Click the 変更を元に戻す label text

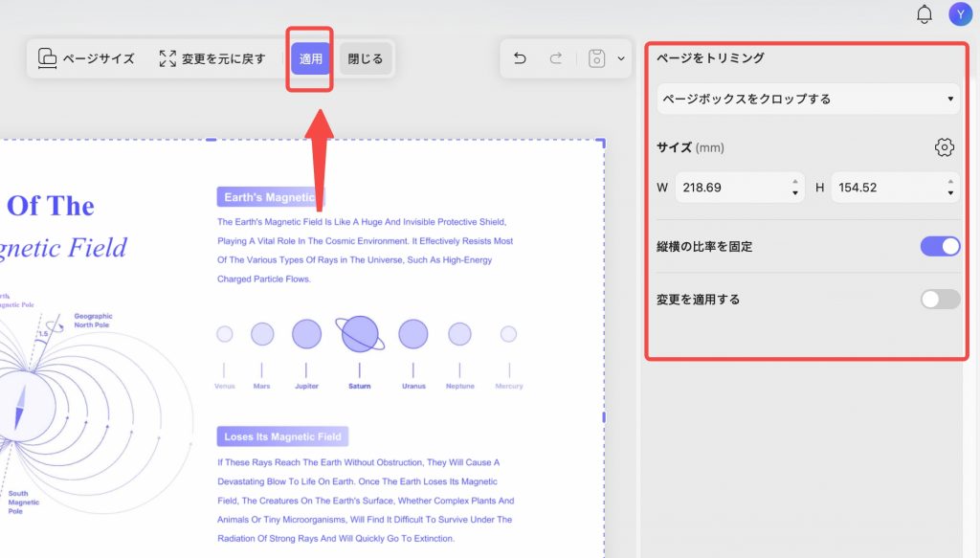[x=224, y=58]
